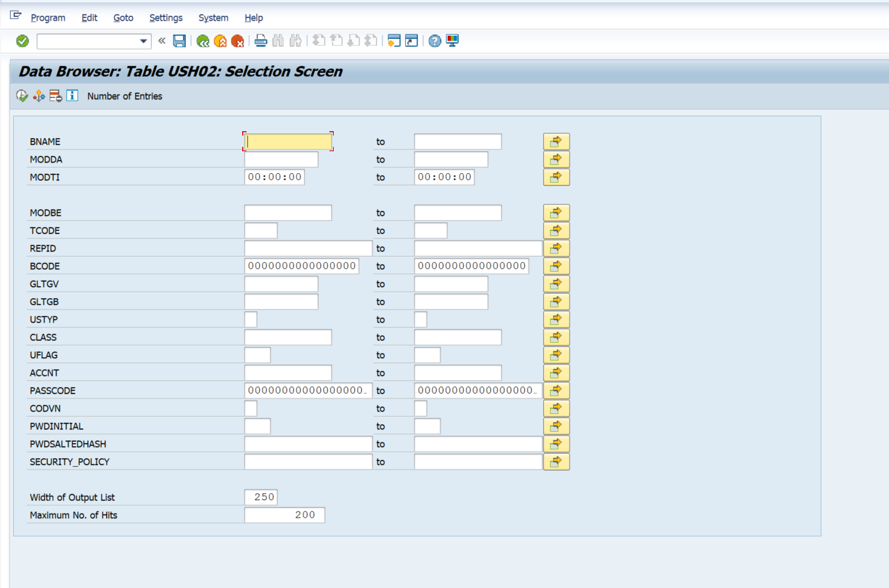The image size is (889, 588).
Task: Click the Execute clock icon
Action: click(22, 96)
